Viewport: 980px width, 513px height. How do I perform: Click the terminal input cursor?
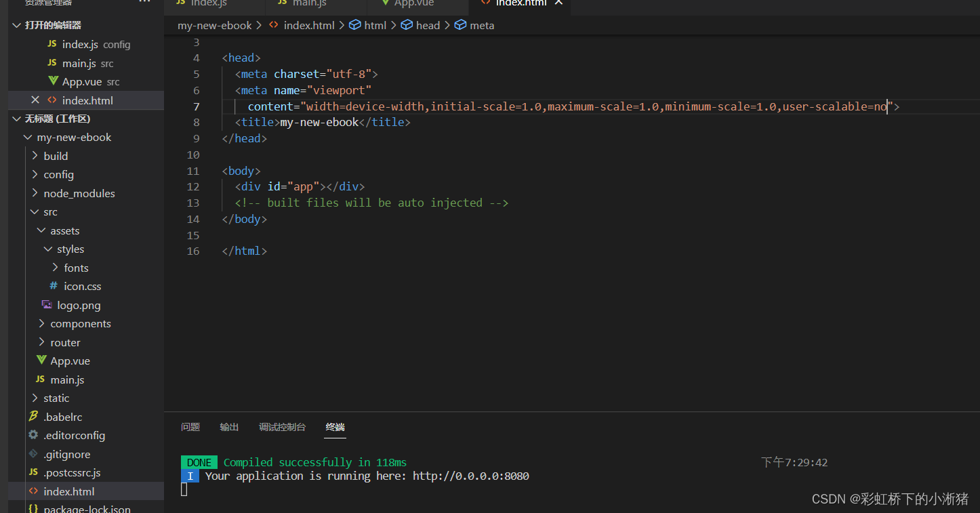tap(184, 489)
